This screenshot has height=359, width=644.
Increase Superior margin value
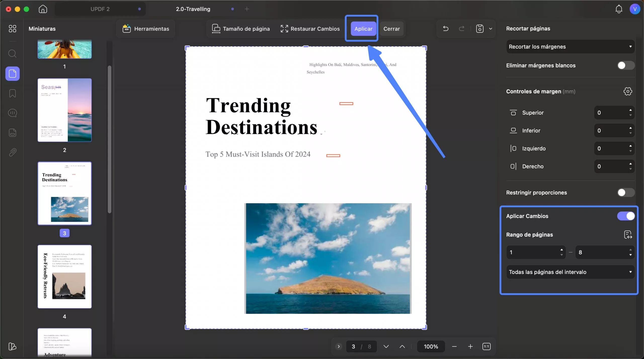tap(630, 110)
